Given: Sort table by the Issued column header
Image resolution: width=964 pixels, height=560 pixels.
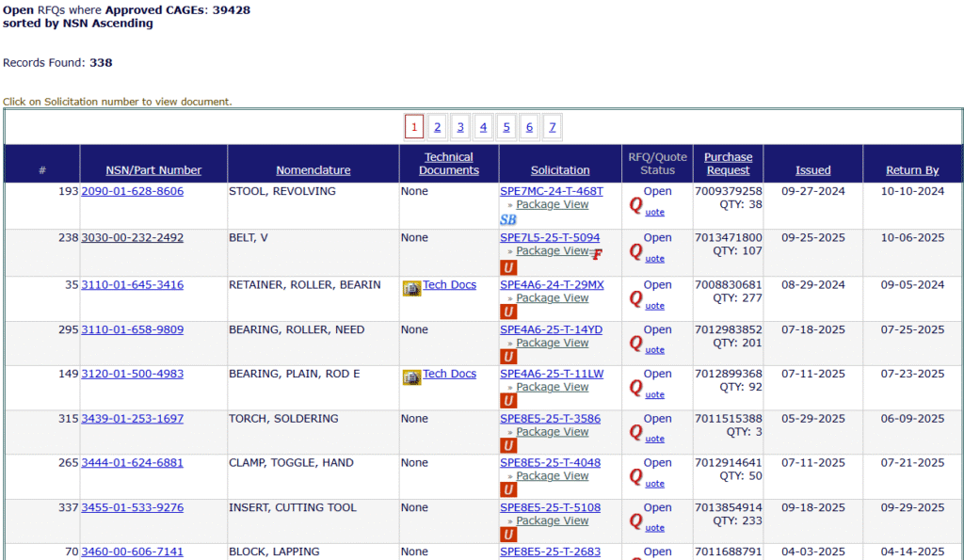Looking at the screenshot, I should tap(812, 170).
